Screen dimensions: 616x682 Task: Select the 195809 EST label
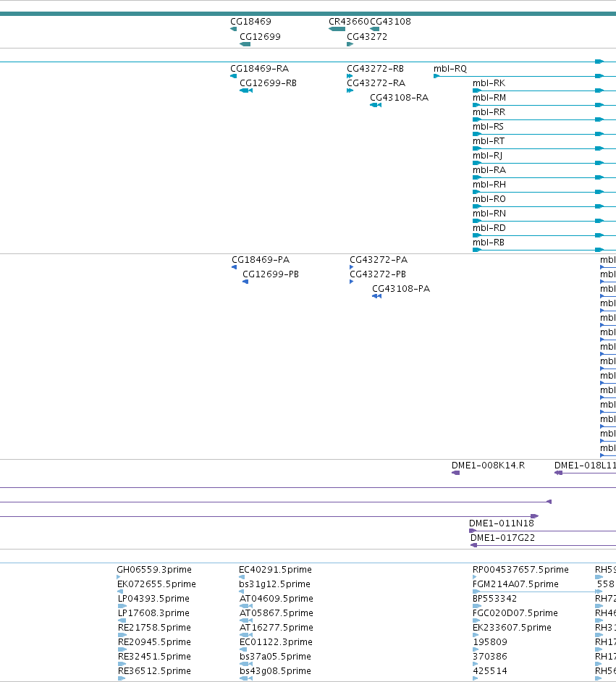coord(490,642)
